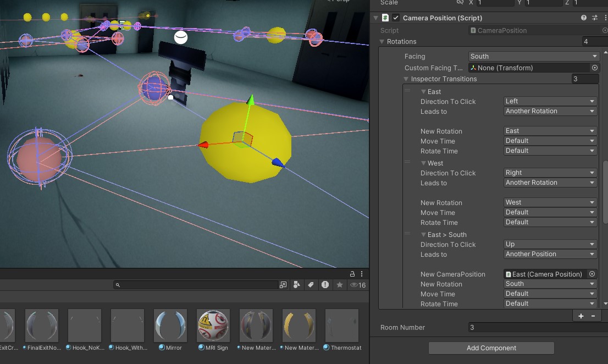The width and height of the screenshot is (608, 364).
Task: Select the MRI Sign material thumbnail
Action: point(213,325)
